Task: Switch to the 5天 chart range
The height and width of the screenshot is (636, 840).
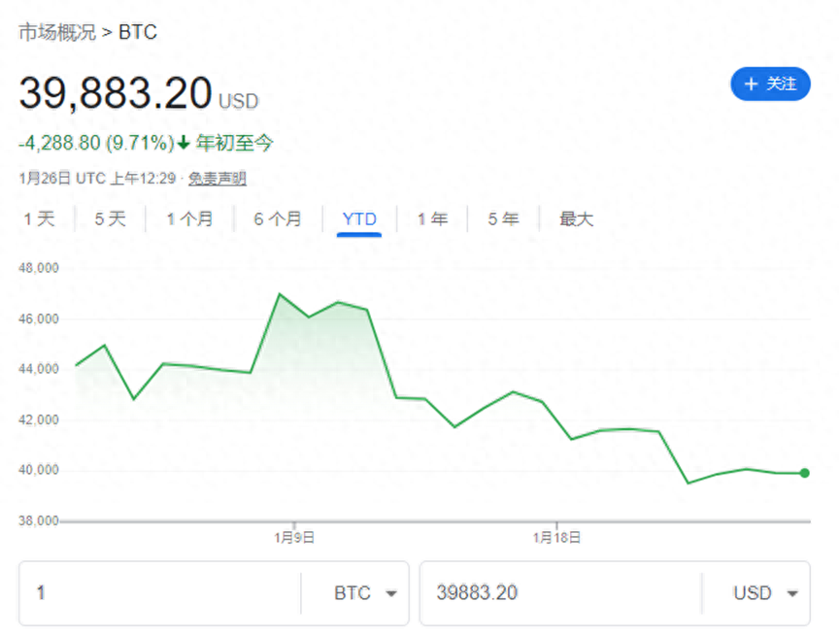Action: [x=110, y=218]
